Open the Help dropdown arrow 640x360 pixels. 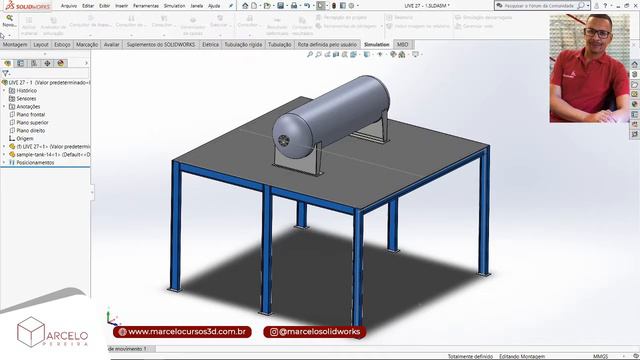point(611,6)
